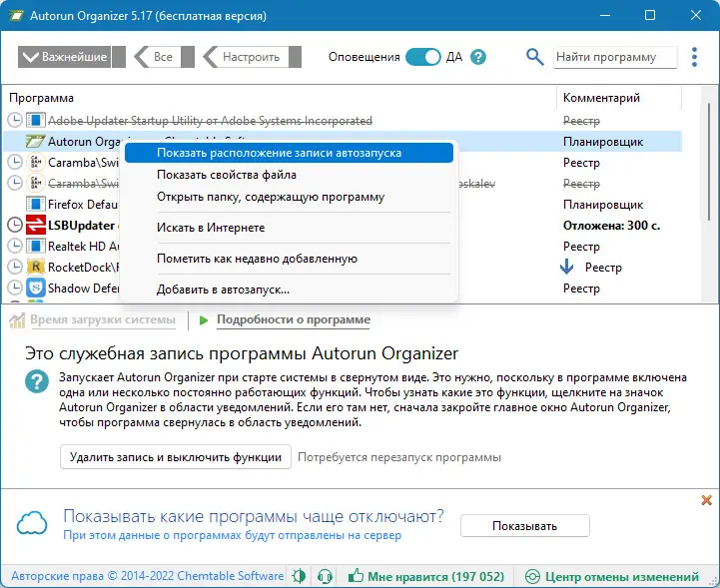
Task: Click the Показывать button
Action: pyautogui.click(x=525, y=525)
